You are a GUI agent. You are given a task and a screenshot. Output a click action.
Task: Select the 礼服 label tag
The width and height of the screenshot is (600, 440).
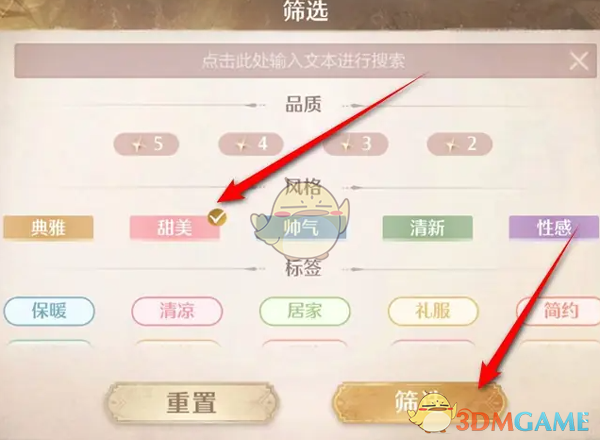[x=433, y=311]
